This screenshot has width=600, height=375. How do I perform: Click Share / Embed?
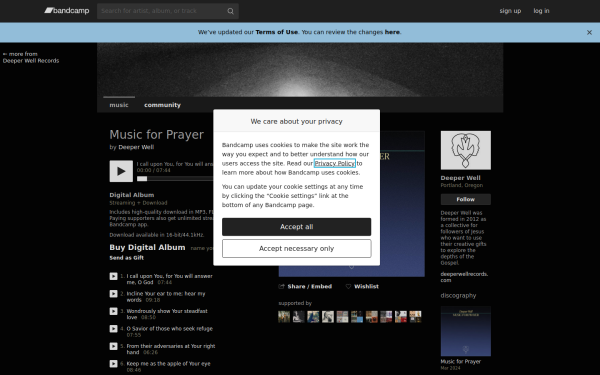point(305,287)
